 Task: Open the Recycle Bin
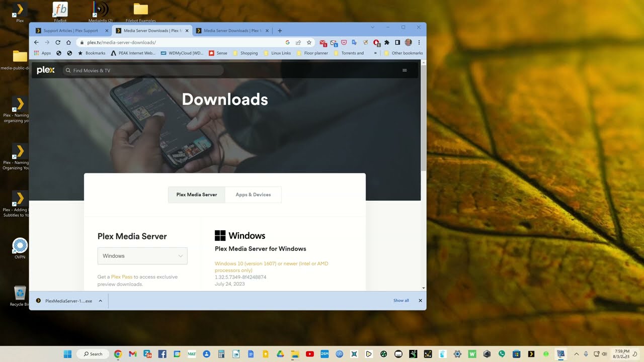tap(20, 296)
